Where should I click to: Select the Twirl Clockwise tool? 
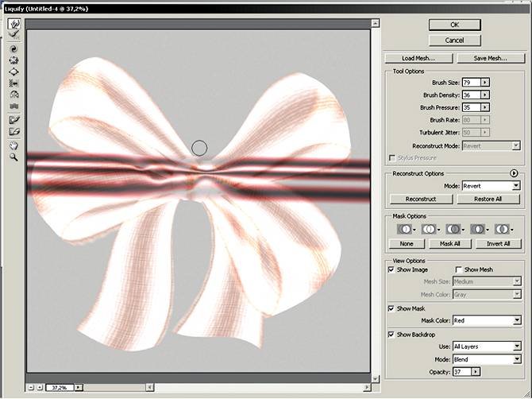[x=14, y=48]
